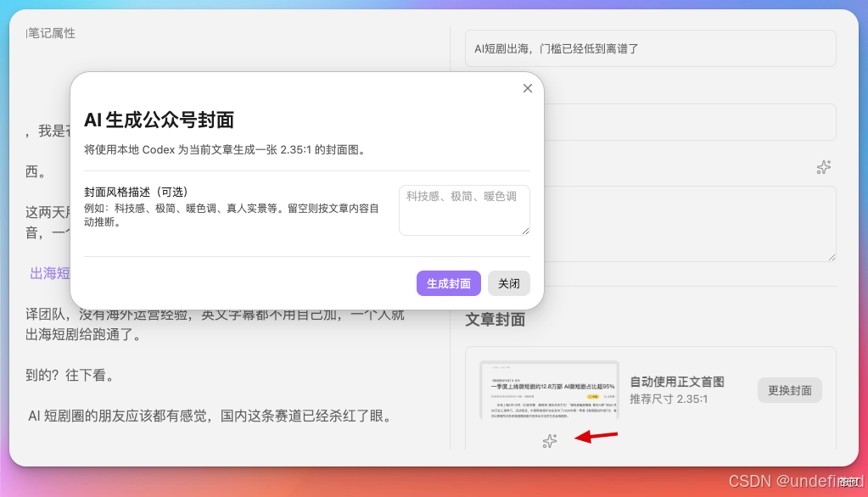Click AI sparkle icon above summary textarea

[824, 167]
